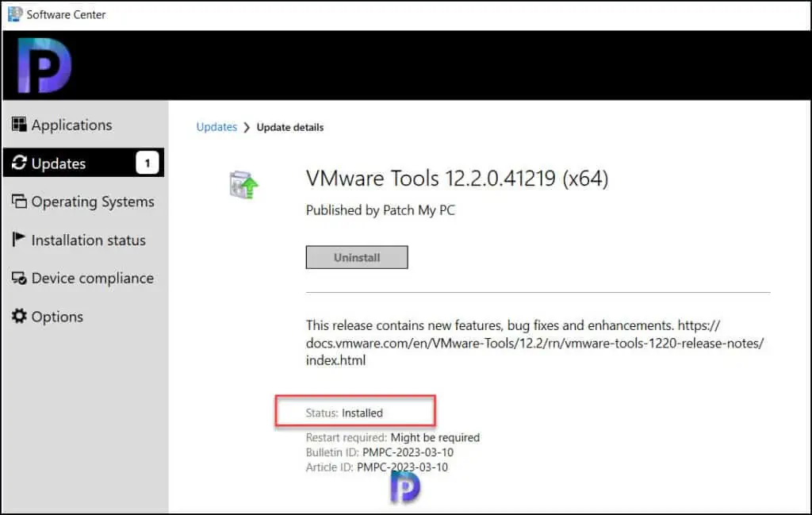Click the Bulletin ID PMPC-2023-03-10 line
This screenshot has height=515, width=812.
pyautogui.click(x=380, y=452)
